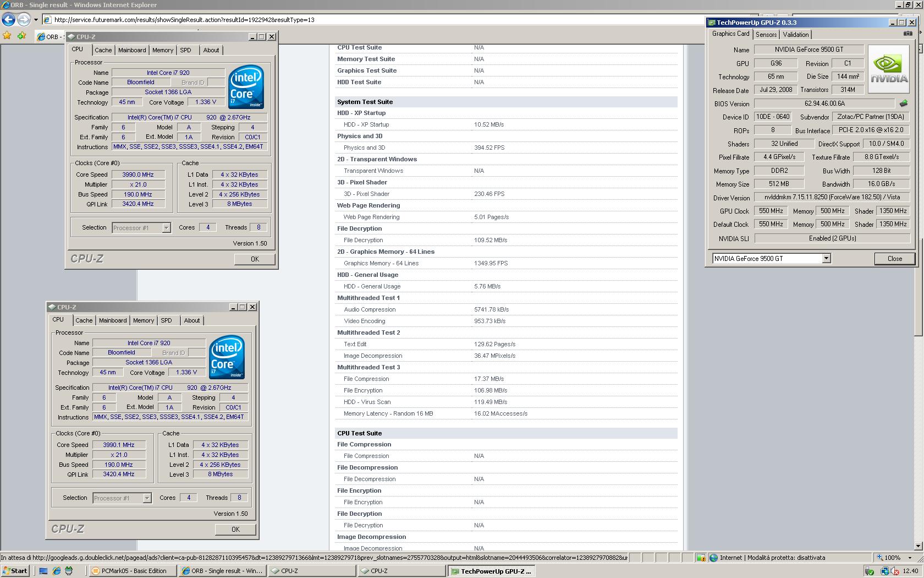Open Memory tab in lower CPU-Z window
The height and width of the screenshot is (578, 924).
(144, 320)
